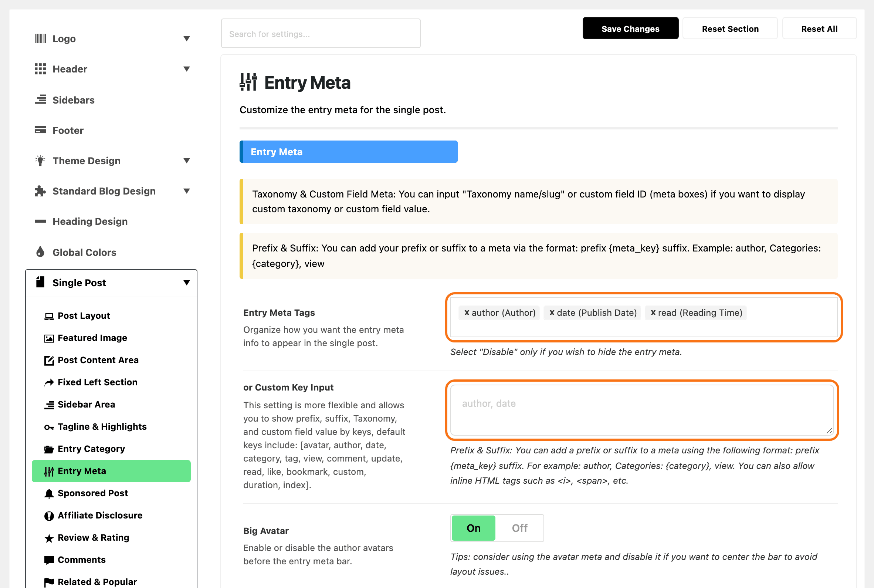Collapse the Single Post section arrow

pos(187,283)
